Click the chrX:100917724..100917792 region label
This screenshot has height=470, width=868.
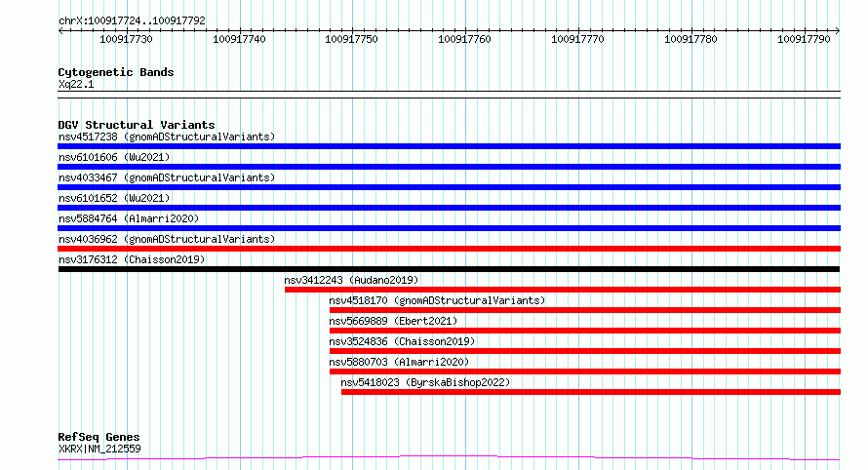(132, 20)
